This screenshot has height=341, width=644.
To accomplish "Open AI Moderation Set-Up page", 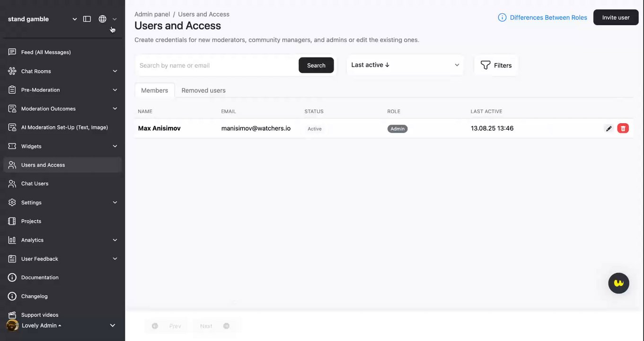I will 64,127.
